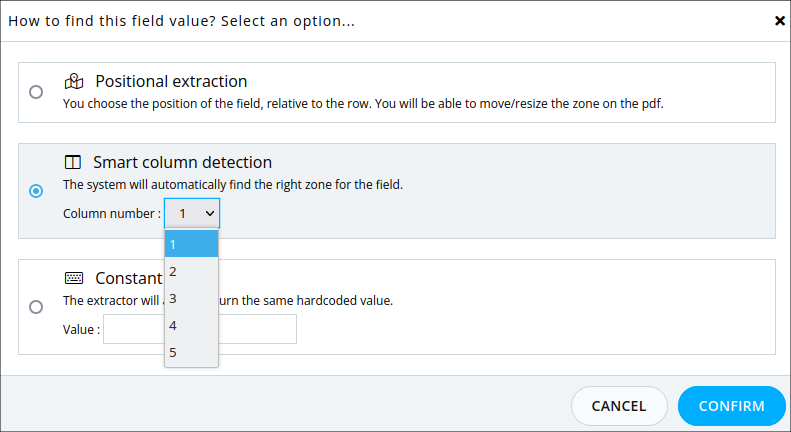Click the Positional extraction title text
This screenshot has width=791, height=432.
[x=171, y=81]
